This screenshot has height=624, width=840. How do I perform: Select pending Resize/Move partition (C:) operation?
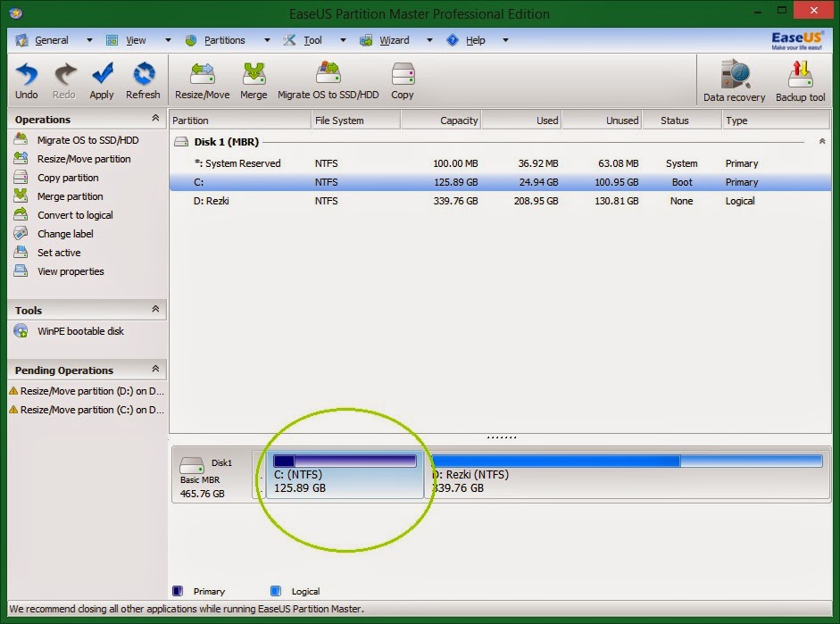pos(87,410)
